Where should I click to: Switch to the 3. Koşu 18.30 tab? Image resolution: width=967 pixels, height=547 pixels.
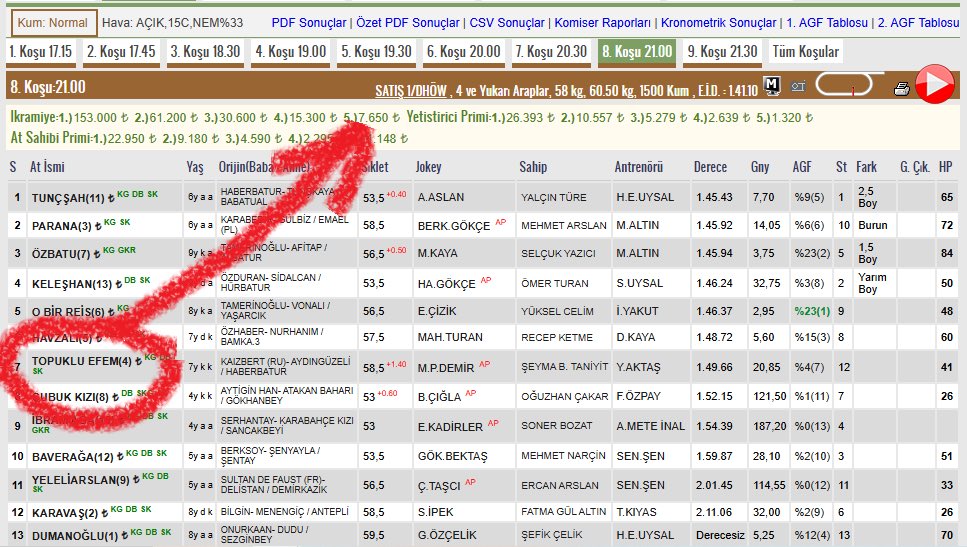[x=205, y=52]
